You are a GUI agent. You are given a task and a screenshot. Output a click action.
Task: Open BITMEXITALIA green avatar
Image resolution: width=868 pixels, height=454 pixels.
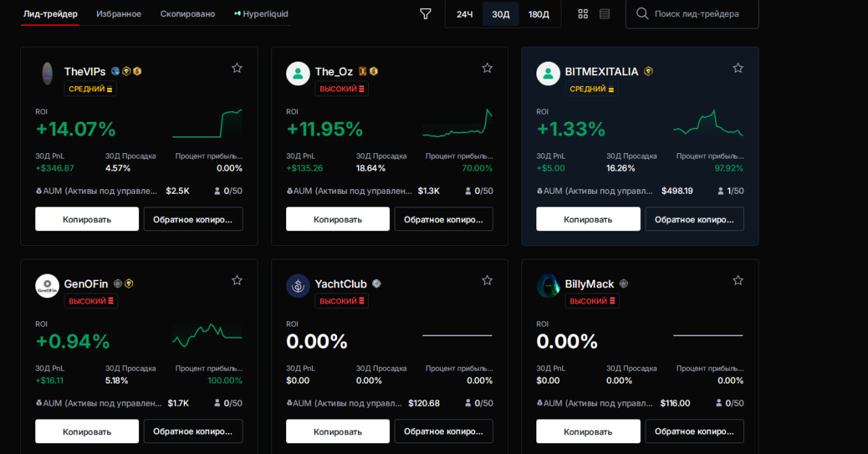[548, 73]
